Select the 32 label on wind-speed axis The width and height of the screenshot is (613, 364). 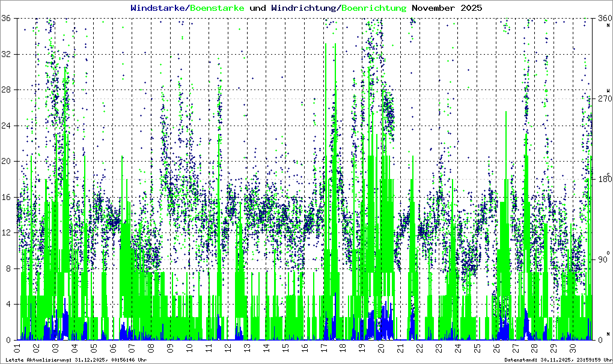point(6,54)
